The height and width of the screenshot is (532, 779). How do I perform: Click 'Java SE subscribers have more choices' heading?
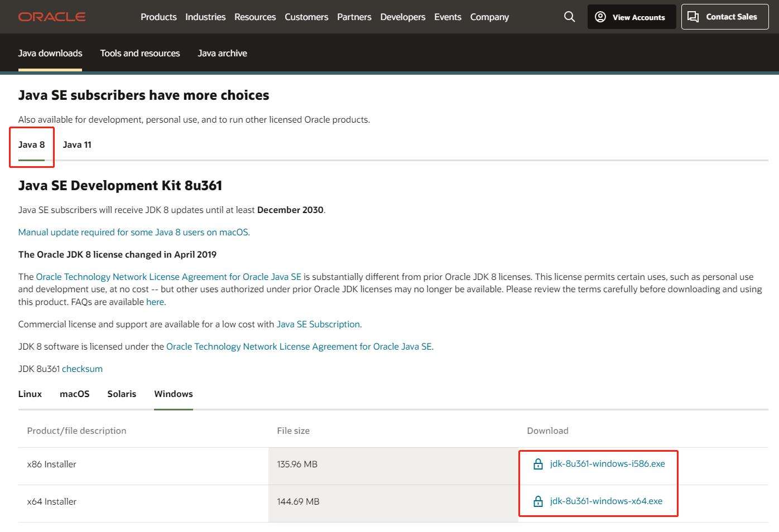[x=143, y=95]
